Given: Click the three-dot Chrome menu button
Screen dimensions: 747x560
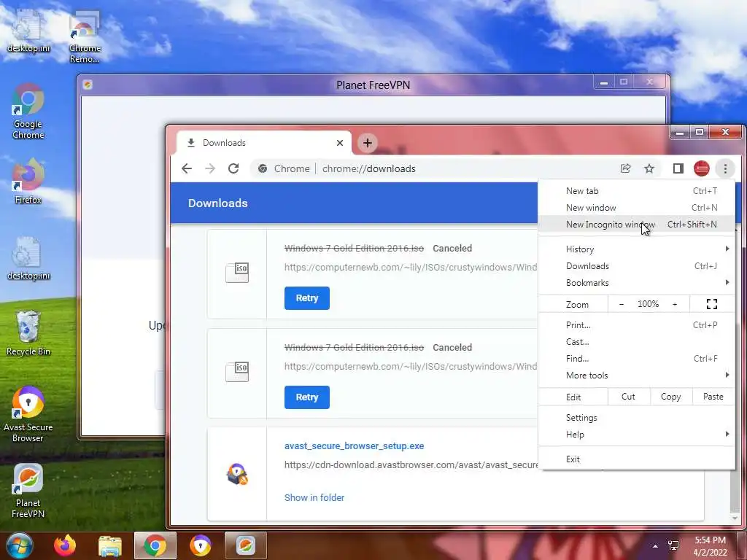Looking at the screenshot, I should [x=725, y=168].
